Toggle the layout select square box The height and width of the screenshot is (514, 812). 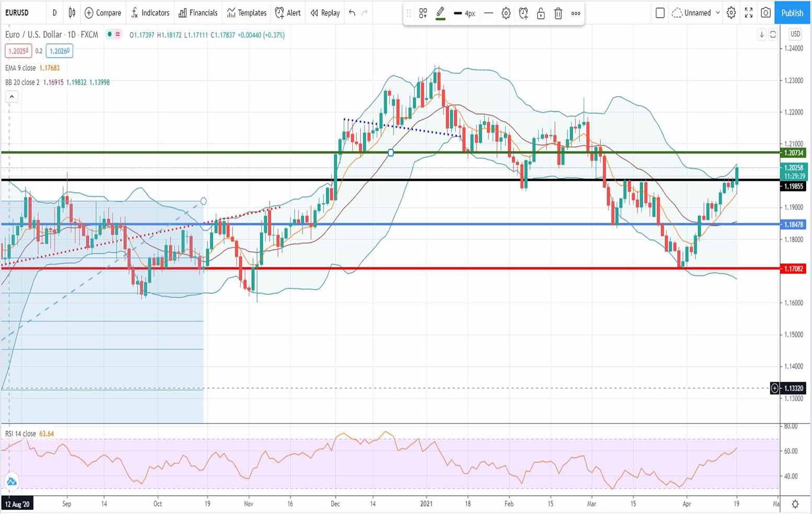click(660, 13)
